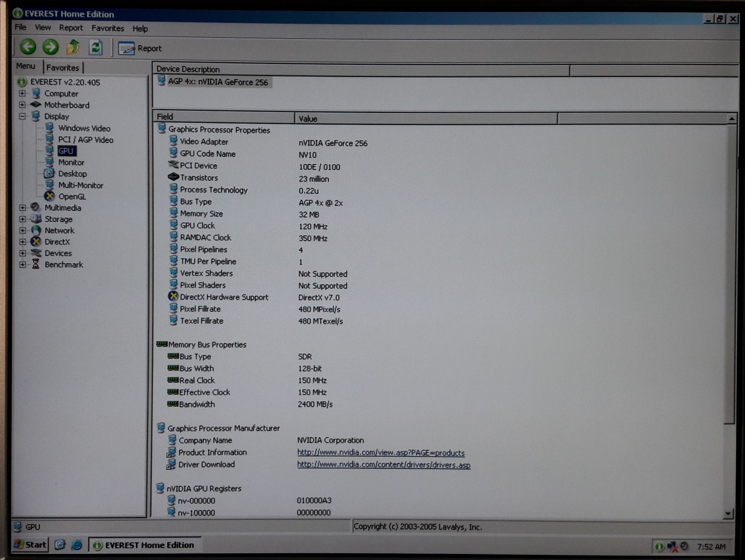Screen dimensions: 745x560
Task: Expand the Network tree node
Action: pos(22,230)
